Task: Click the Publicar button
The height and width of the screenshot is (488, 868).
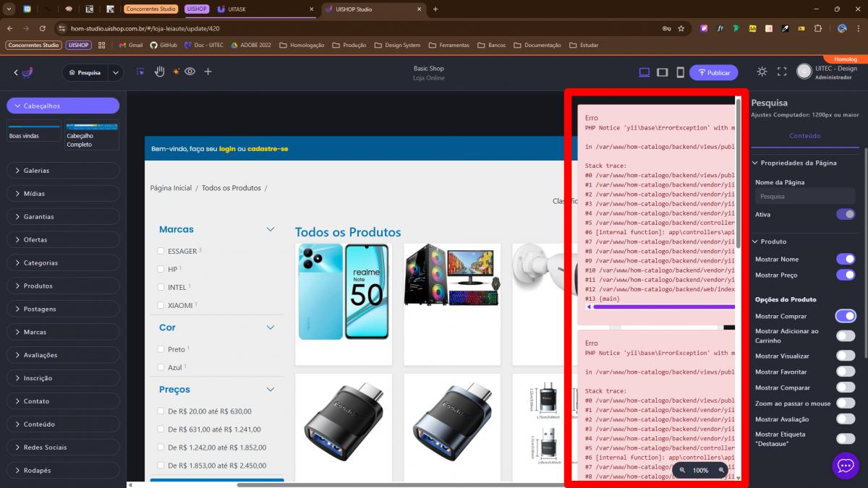Action: point(713,72)
